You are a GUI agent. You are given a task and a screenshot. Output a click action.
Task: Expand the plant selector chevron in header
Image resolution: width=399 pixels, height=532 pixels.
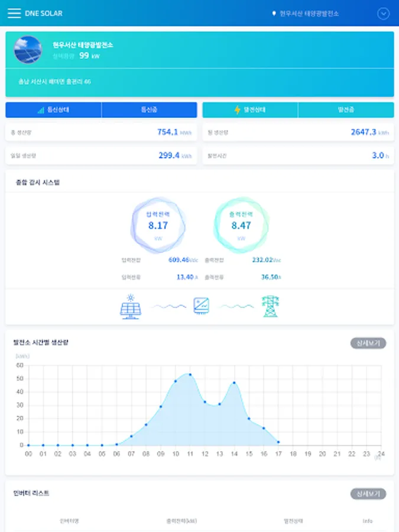[384, 14]
